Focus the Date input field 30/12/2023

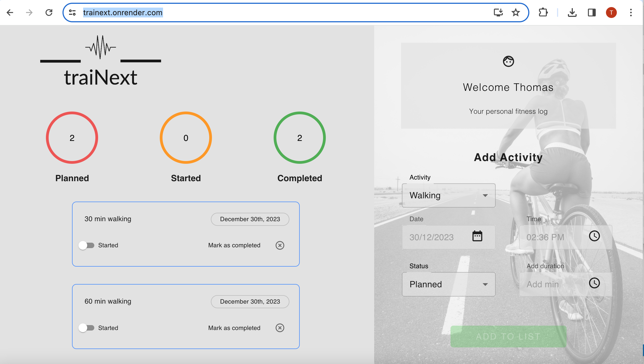coord(448,237)
